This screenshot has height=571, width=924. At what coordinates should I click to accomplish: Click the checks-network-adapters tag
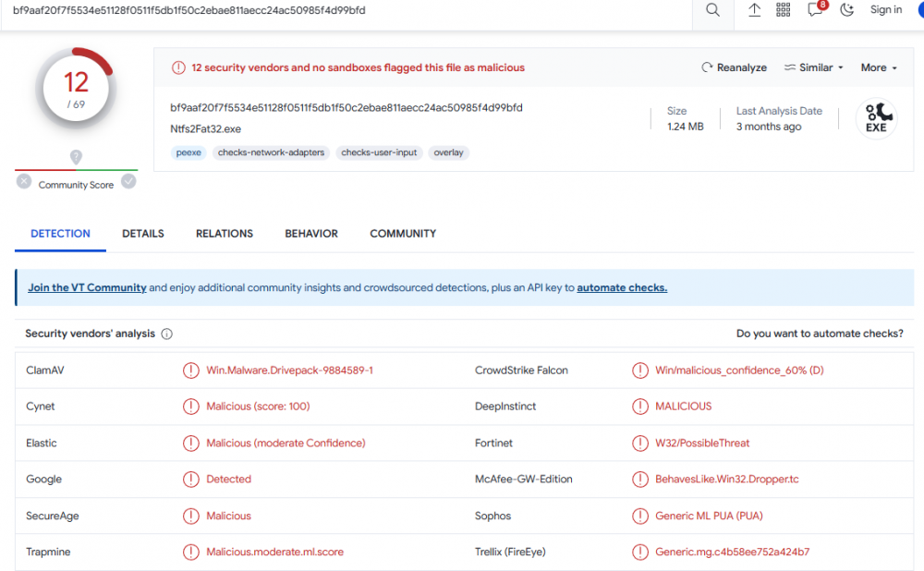272,152
